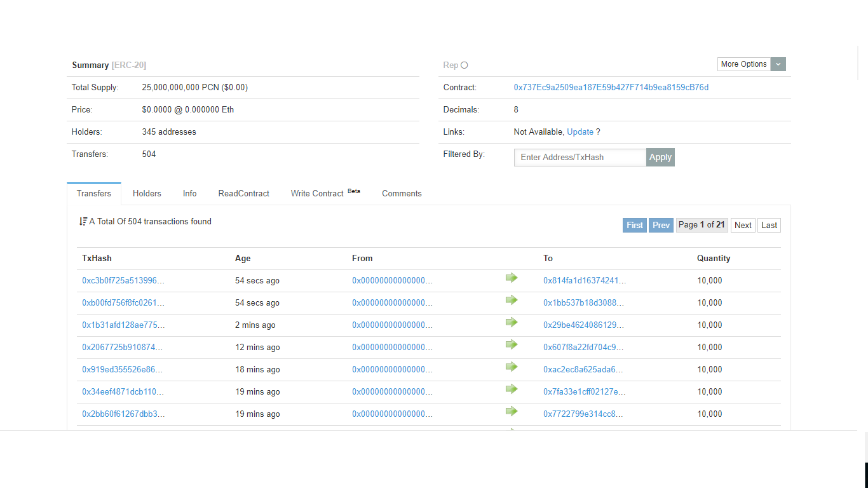This screenshot has height=488, width=868.
Task: Open transaction hash 0xc3b0f725a513996
Action: [x=123, y=280]
